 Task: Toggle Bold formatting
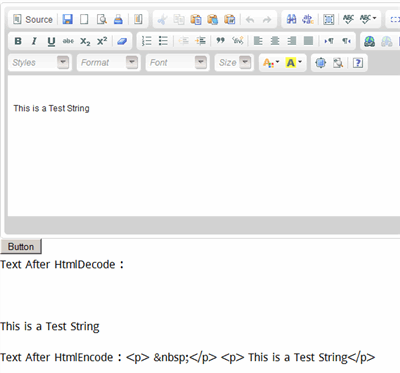point(18,41)
